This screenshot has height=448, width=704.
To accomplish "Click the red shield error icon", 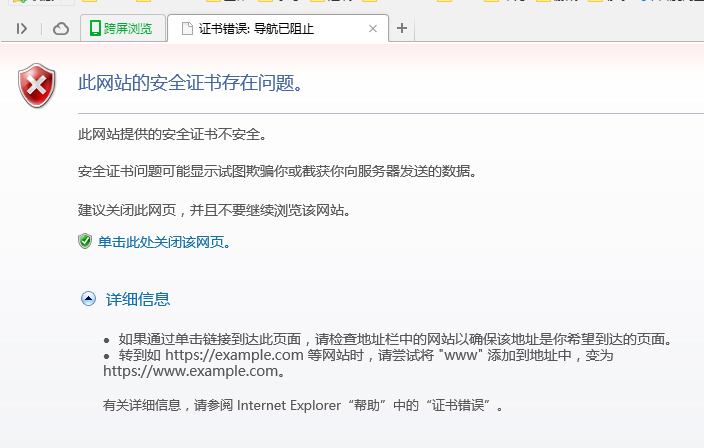I will coord(38,85).
